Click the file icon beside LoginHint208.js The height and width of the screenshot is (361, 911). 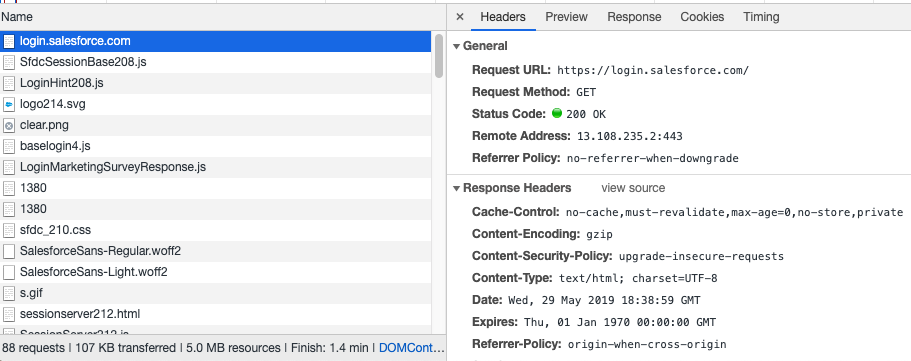9,83
